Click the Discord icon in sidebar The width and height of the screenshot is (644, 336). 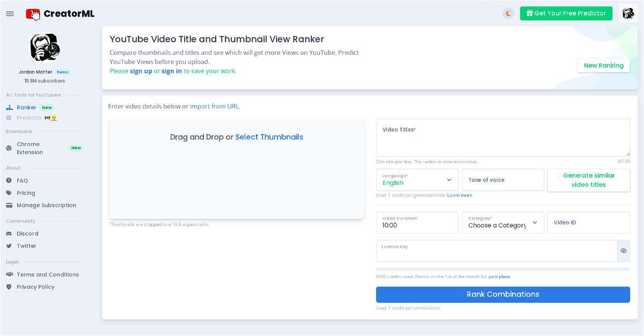(9, 233)
